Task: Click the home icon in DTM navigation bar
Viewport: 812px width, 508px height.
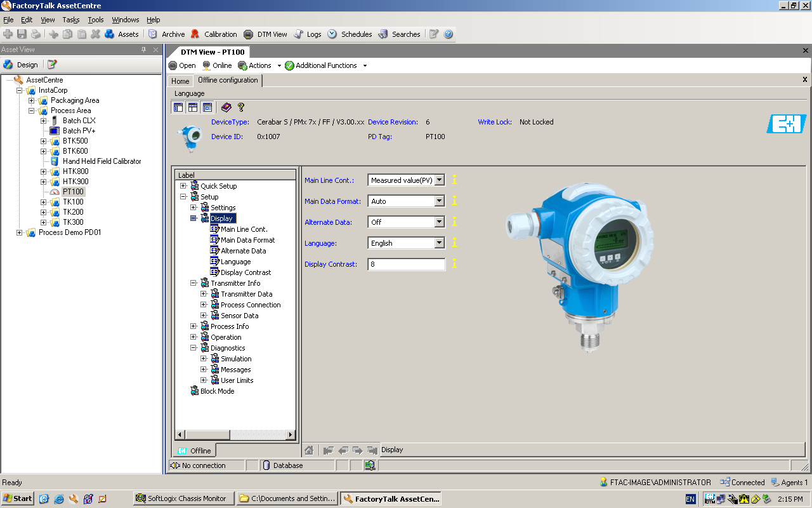Action: pos(309,450)
